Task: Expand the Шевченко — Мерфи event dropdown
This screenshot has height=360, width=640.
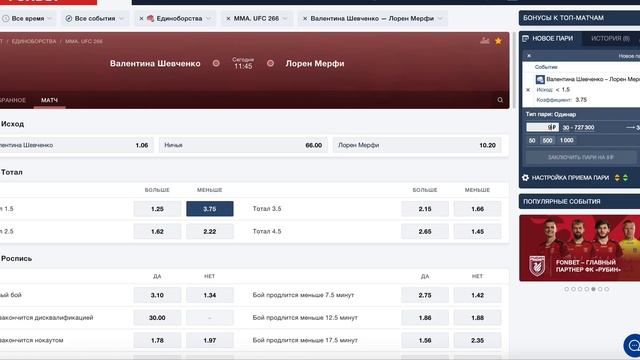Action: [x=440, y=18]
